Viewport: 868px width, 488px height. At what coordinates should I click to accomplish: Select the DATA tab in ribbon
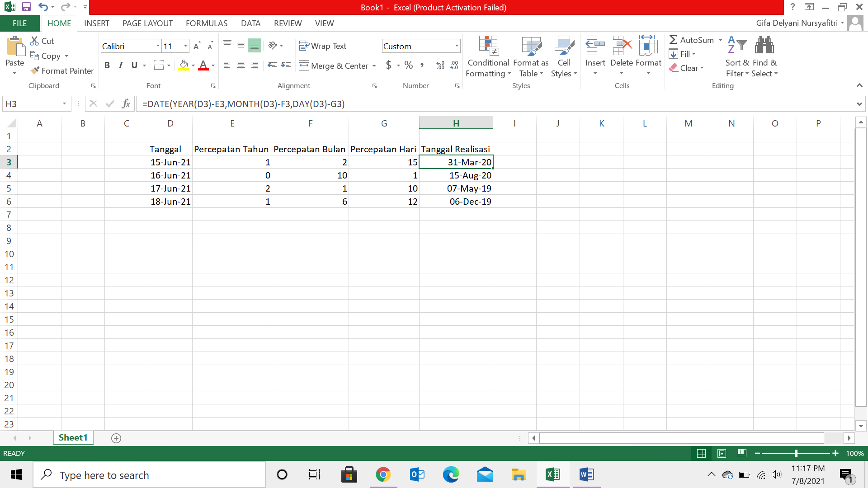(250, 23)
